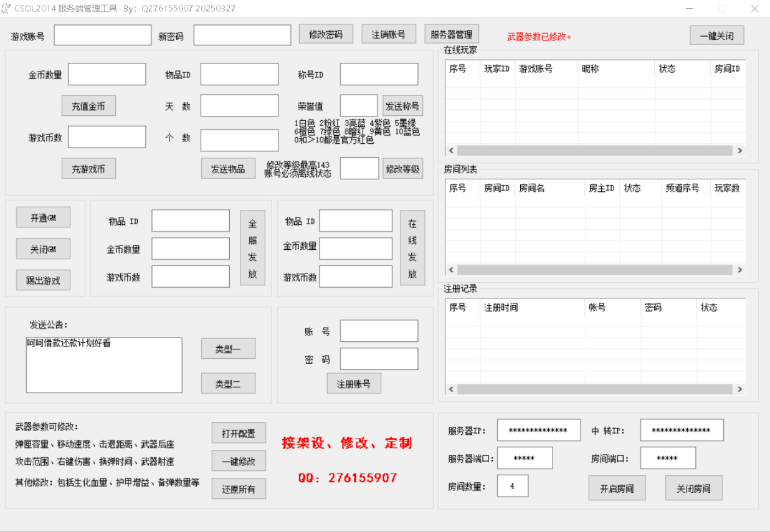The image size is (770, 532).
Task: Click the 充值金币 button
Action: tap(88, 106)
